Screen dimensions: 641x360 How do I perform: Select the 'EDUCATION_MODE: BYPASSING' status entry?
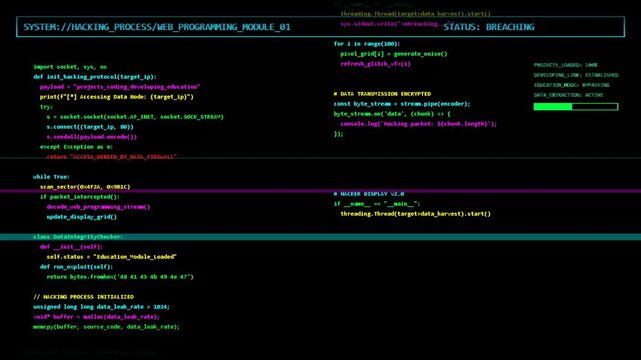pos(572,85)
